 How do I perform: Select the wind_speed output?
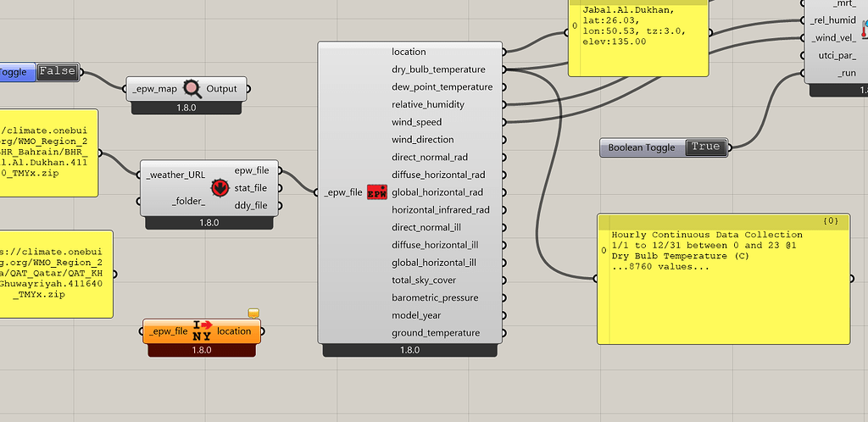tap(417, 122)
